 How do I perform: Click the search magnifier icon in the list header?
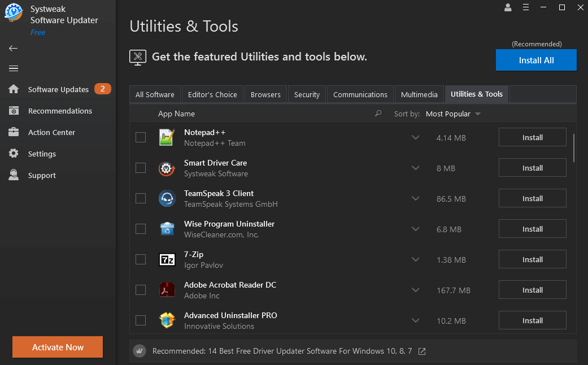pos(378,114)
